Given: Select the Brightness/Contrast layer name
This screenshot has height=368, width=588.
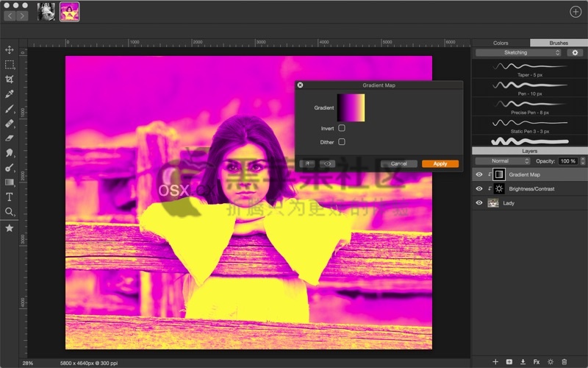Looking at the screenshot, I should click(531, 189).
